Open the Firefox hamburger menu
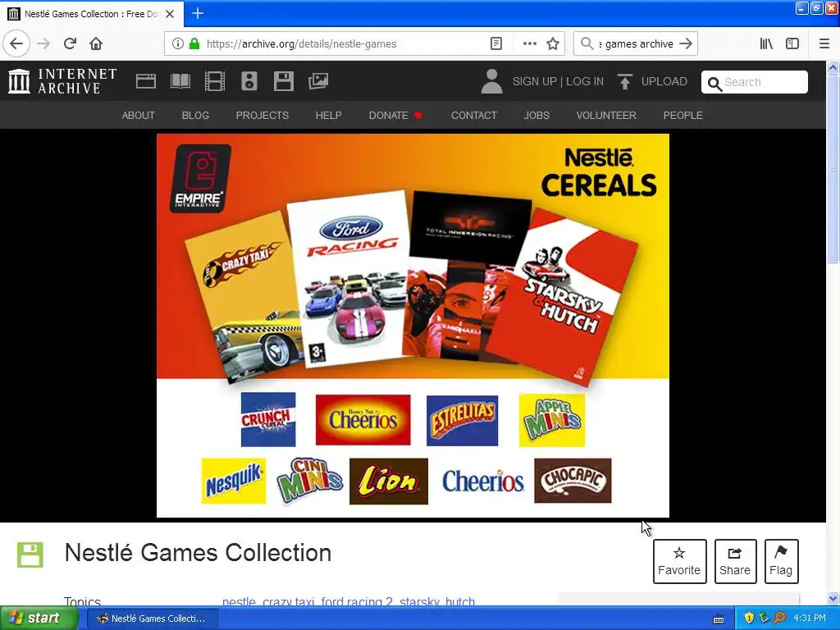This screenshot has width=840, height=630. (824, 43)
